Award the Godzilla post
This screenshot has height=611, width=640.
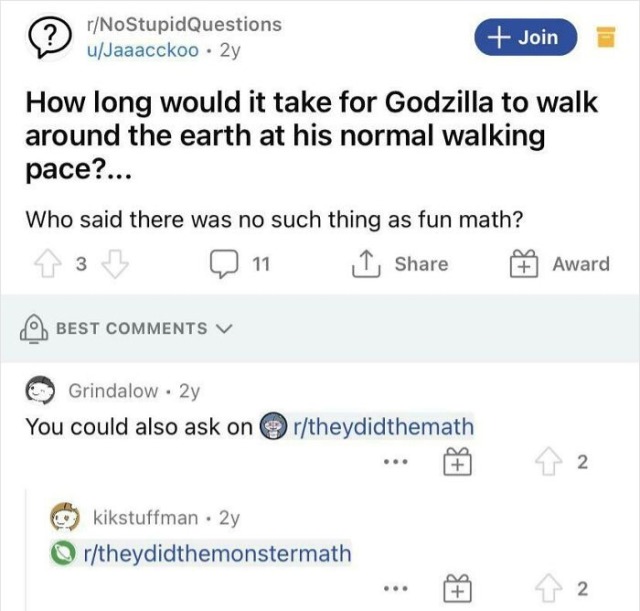[560, 264]
